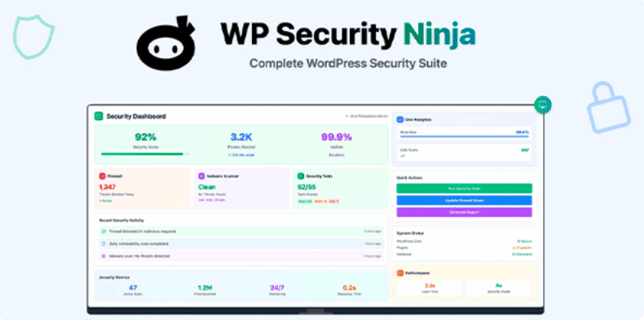Screen dimensions: 644x320
Task: Click the '52/55' tests passed value
Action: [x=307, y=187]
